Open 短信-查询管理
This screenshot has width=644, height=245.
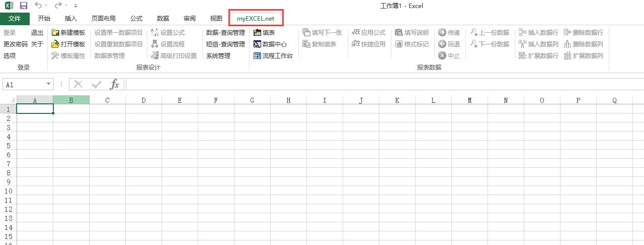225,44
